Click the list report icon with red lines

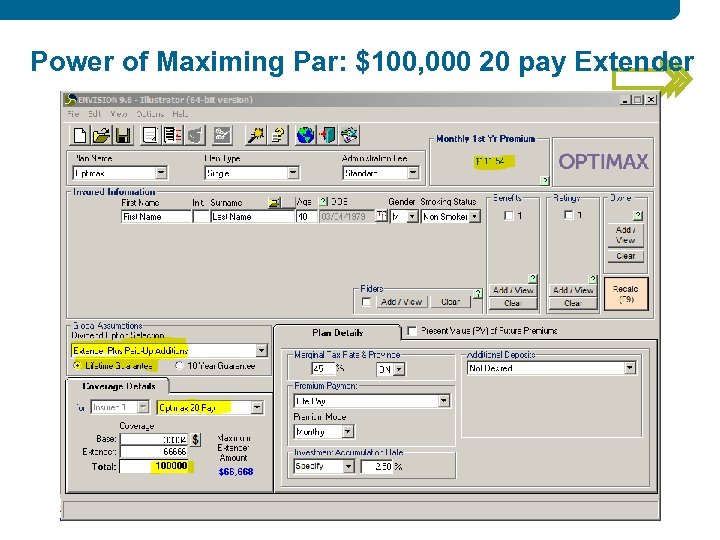(x=173, y=135)
